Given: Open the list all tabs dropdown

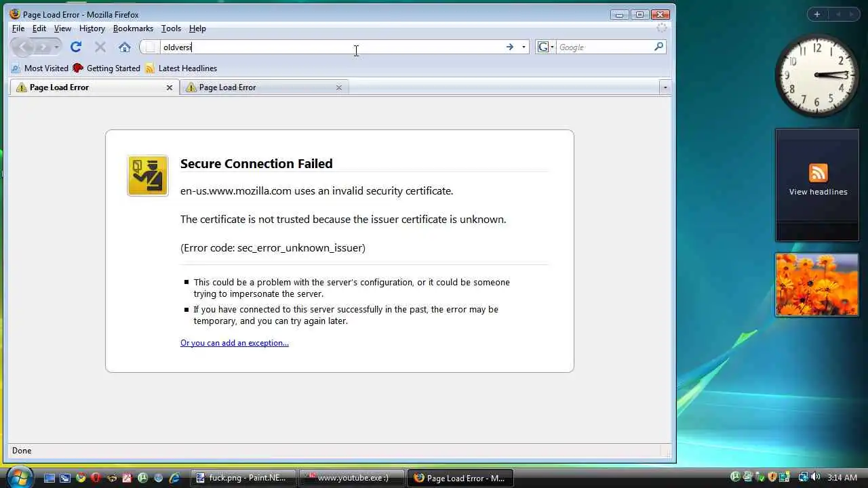Looking at the screenshot, I should (x=665, y=87).
